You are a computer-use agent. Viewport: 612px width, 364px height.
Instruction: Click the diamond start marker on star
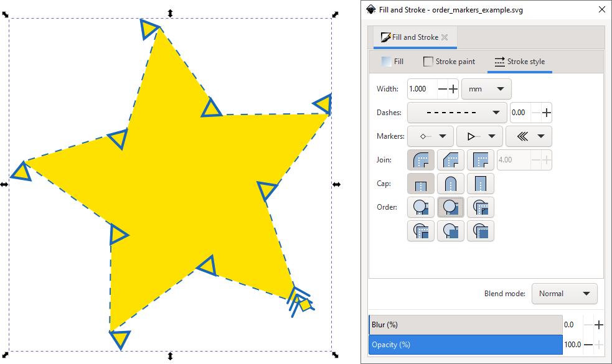[304, 304]
